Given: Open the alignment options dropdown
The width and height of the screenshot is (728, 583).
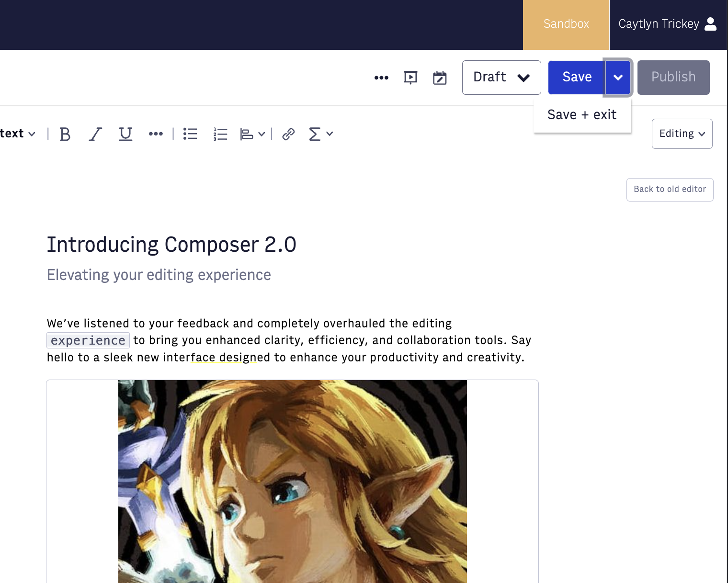Looking at the screenshot, I should click(x=252, y=134).
